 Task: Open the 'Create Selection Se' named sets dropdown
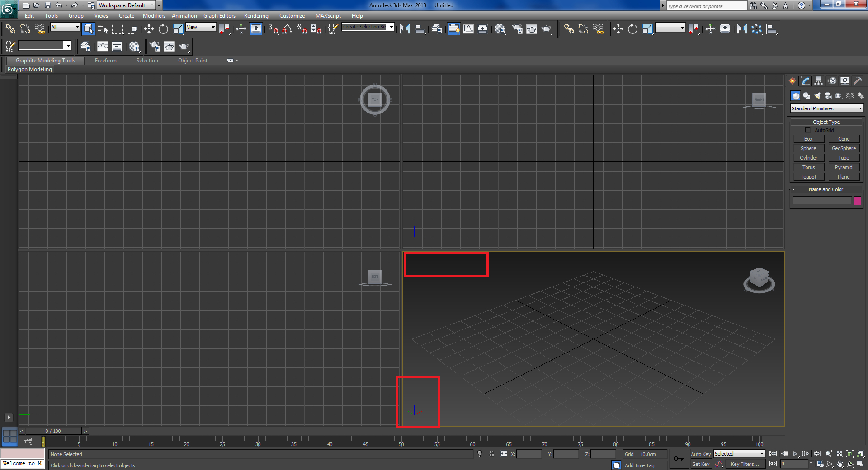368,27
